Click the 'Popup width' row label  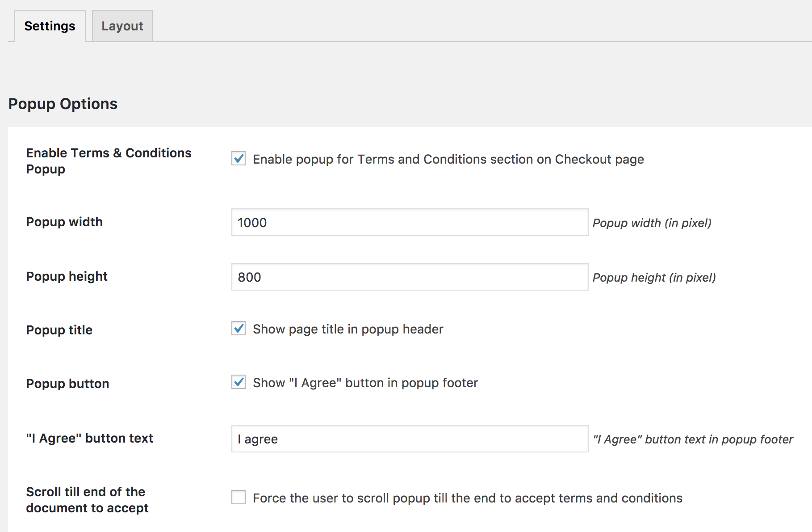64,222
